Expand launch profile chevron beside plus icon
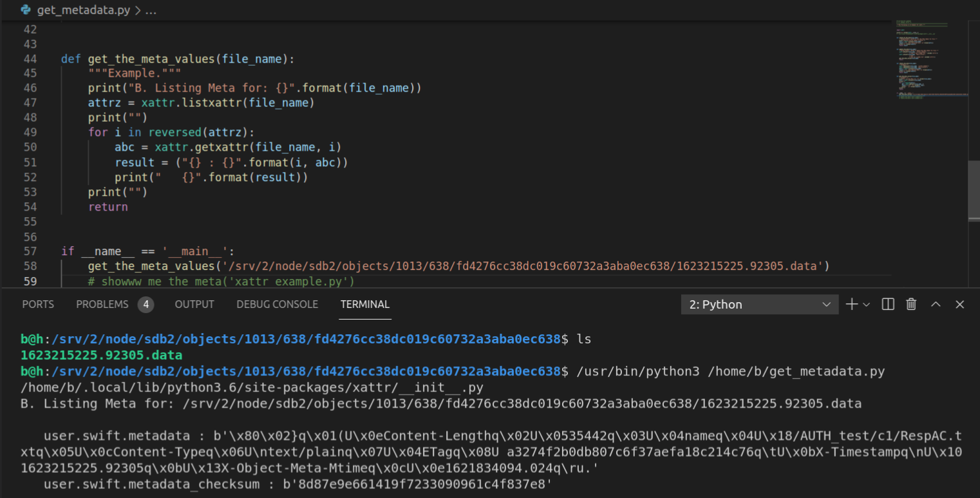Image resolution: width=980 pixels, height=498 pixels. click(x=866, y=305)
